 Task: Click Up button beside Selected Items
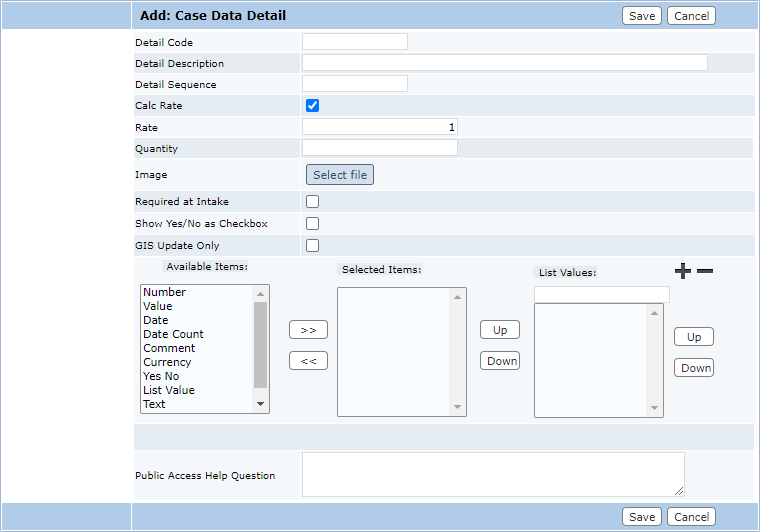pyautogui.click(x=500, y=330)
